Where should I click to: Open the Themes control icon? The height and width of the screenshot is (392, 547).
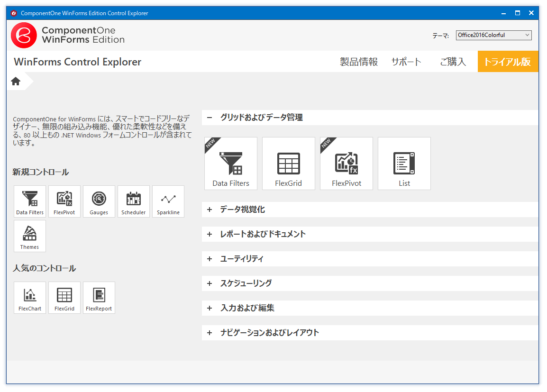point(30,236)
